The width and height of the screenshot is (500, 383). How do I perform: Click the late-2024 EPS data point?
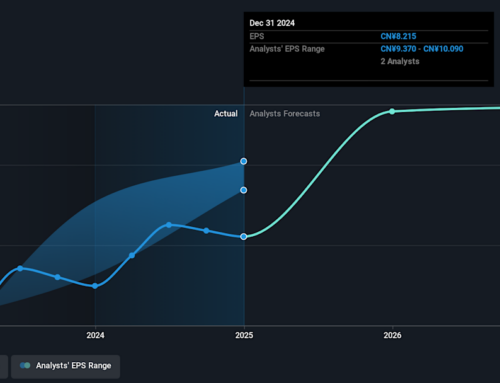(x=206, y=231)
